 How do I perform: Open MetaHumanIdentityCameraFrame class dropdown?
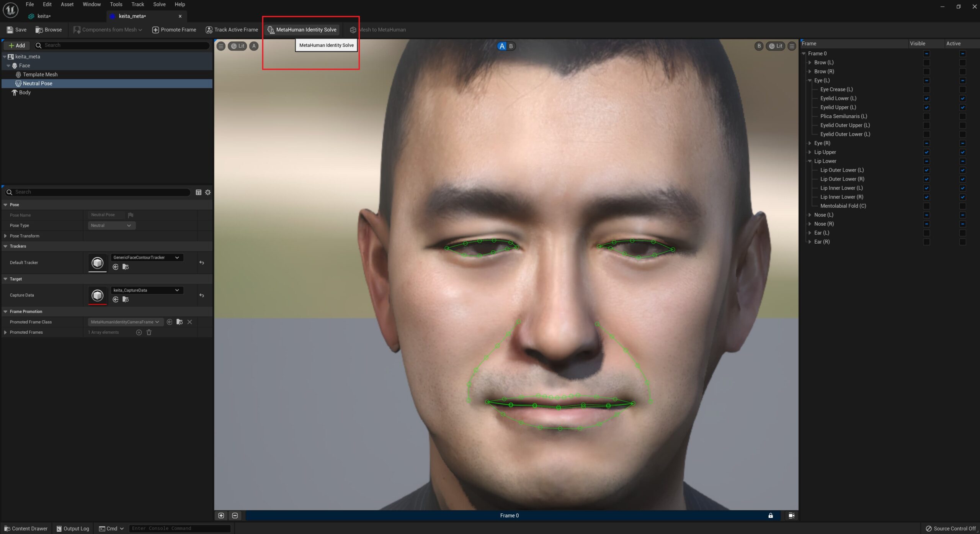(125, 322)
